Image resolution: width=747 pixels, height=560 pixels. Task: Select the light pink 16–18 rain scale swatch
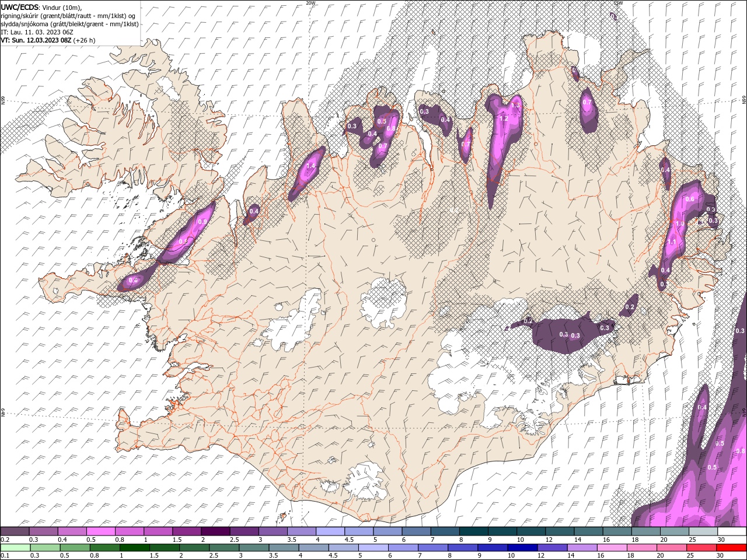(x=612, y=548)
